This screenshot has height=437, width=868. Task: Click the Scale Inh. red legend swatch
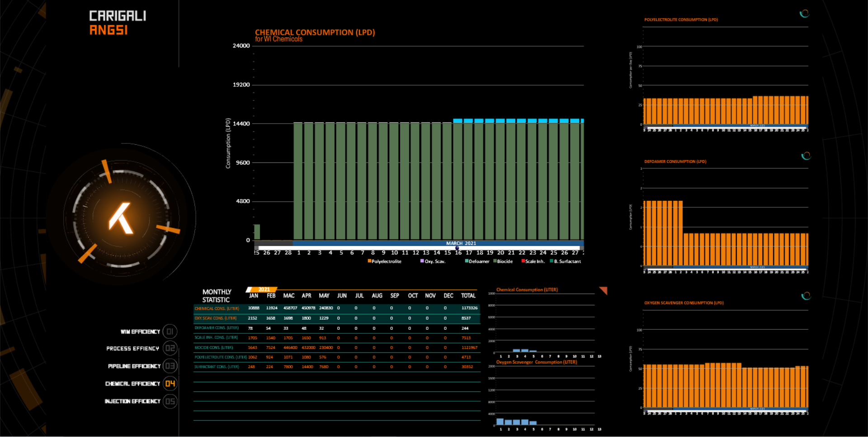click(x=523, y=261)
